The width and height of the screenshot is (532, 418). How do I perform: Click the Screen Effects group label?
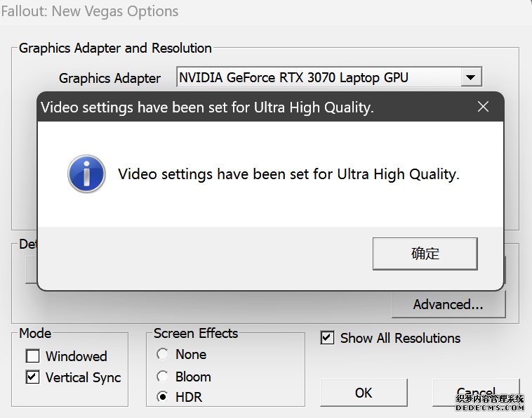point(196,333)
